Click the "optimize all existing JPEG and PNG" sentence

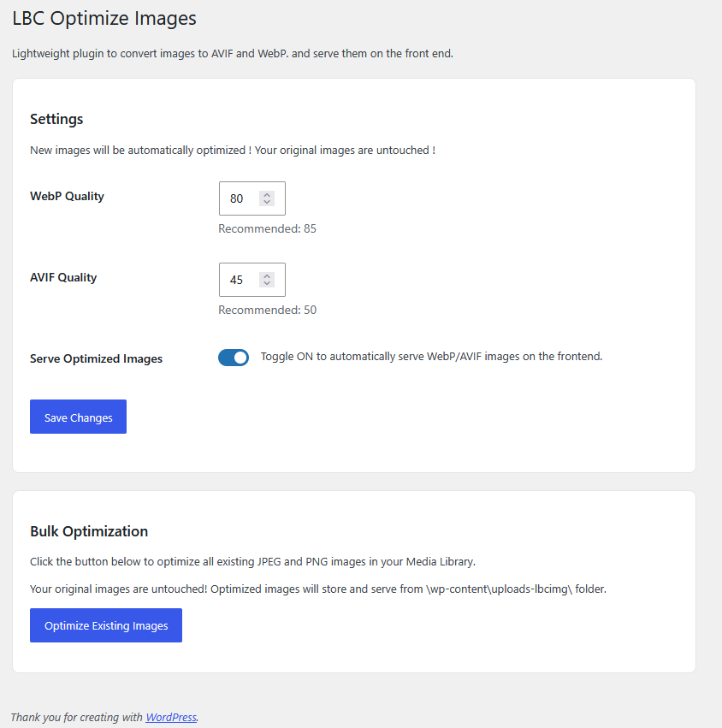252,562
